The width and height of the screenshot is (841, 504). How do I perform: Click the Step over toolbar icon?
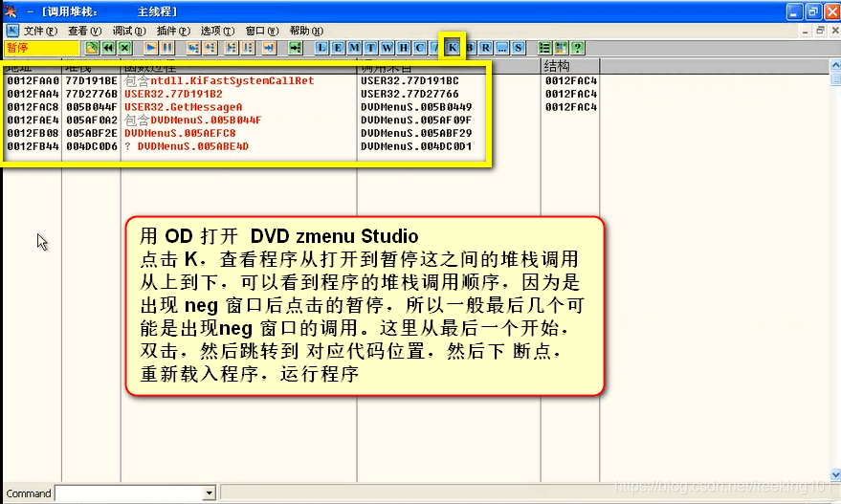click(x=210, y=48)
